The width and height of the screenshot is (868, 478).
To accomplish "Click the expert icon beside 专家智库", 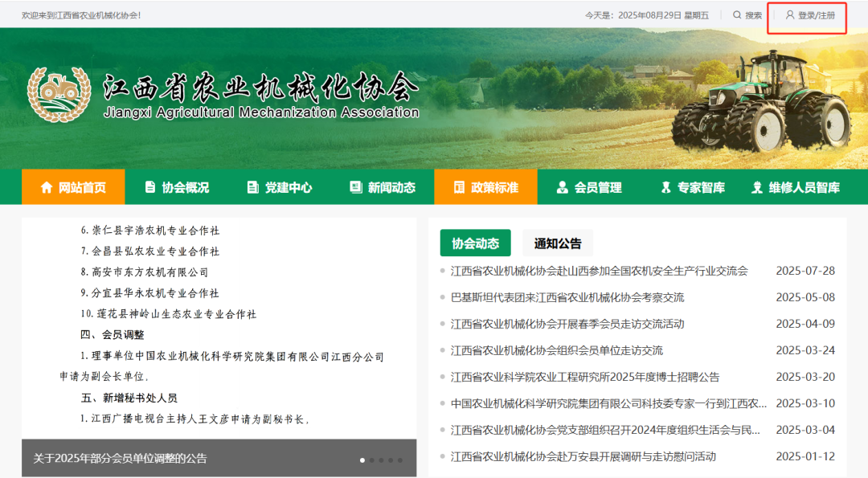I will [x=665, y=187].
